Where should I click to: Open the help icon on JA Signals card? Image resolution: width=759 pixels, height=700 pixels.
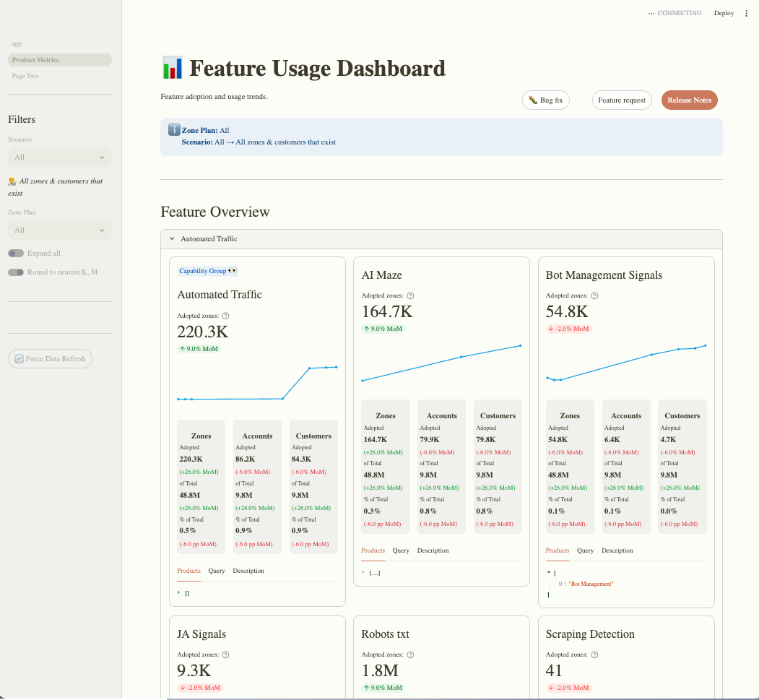click(225, 654)
